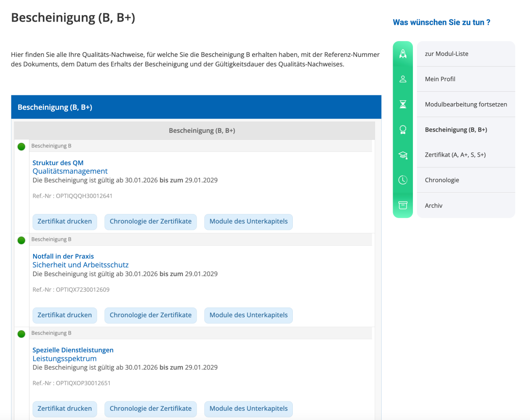The height and width of the screenshot is (420, 530).
Task: Click the clock icon for Chronologie
Action: pos(402,180)
